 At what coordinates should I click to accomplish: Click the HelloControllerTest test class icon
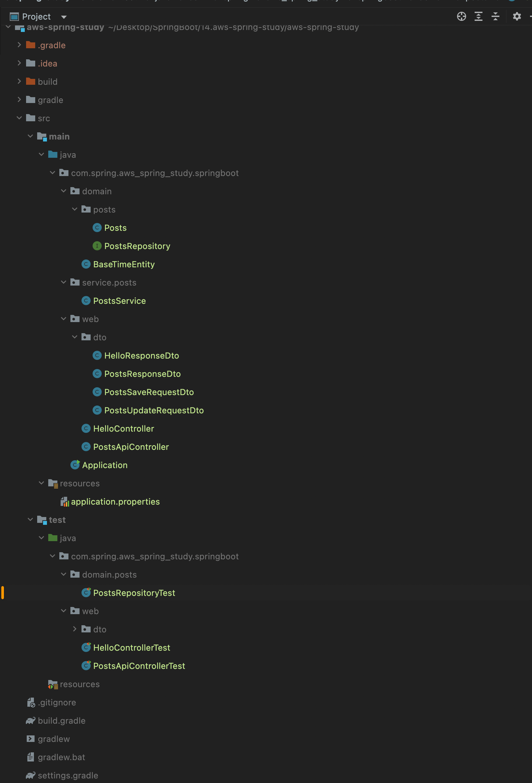(x=86, y=648)
